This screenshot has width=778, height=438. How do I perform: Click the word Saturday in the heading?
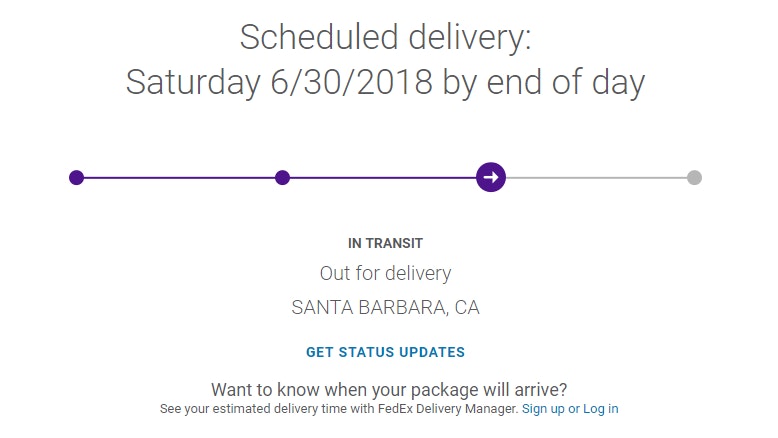192,83
